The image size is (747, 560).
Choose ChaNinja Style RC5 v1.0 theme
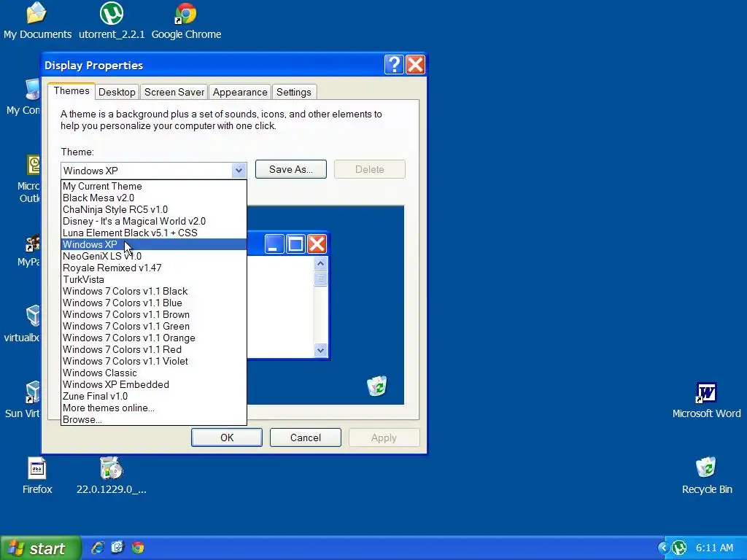pyautogui.click(x=153, y=209)
